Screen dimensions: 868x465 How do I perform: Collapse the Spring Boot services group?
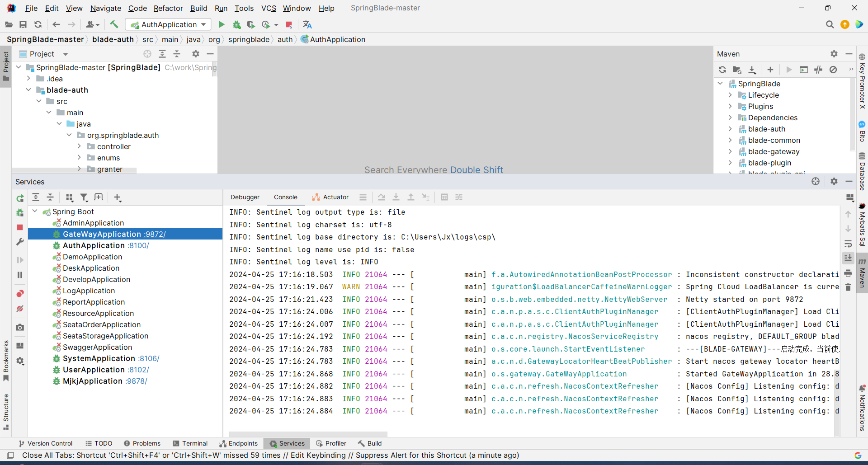pos(35,211)
